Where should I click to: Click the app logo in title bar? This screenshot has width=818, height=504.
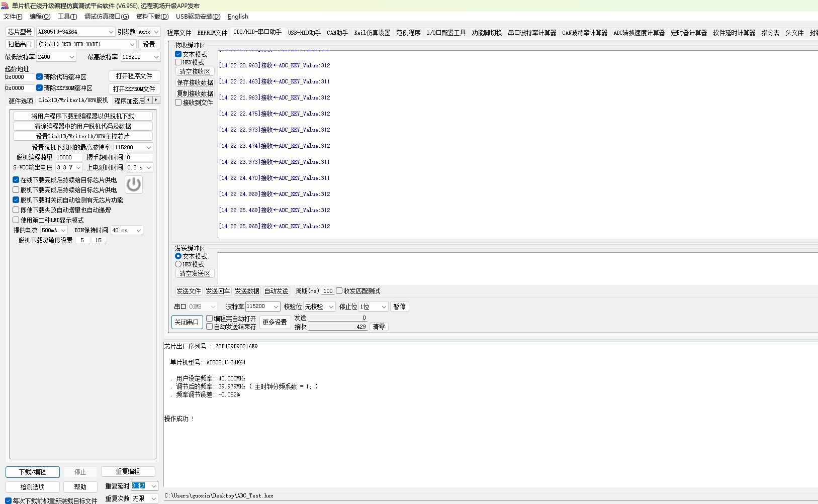[x=5, y=6]
